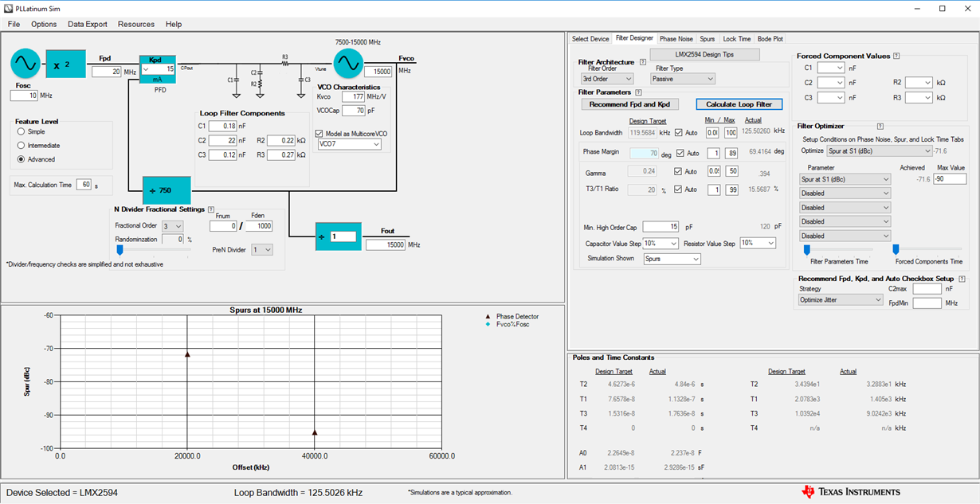Open the Fractional Order dropdown
Image resolution: width=980 pixels, height=504 pixels.
pos(172,226)
